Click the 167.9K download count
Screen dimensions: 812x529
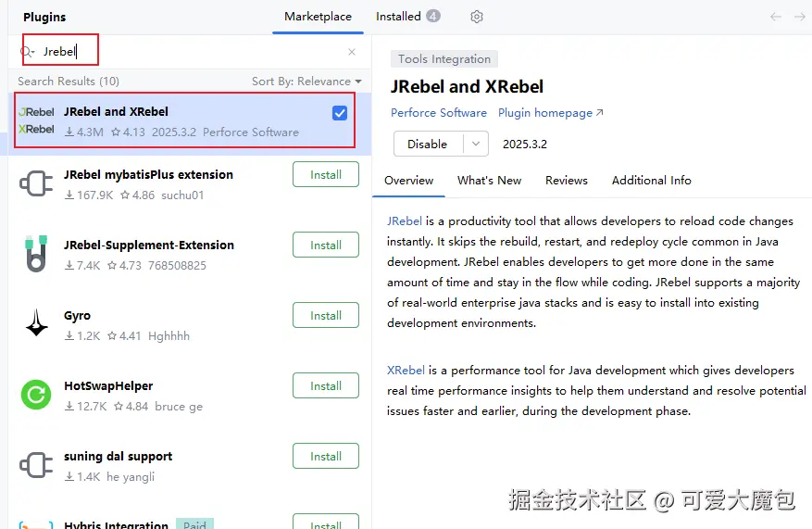click(89, 195)
